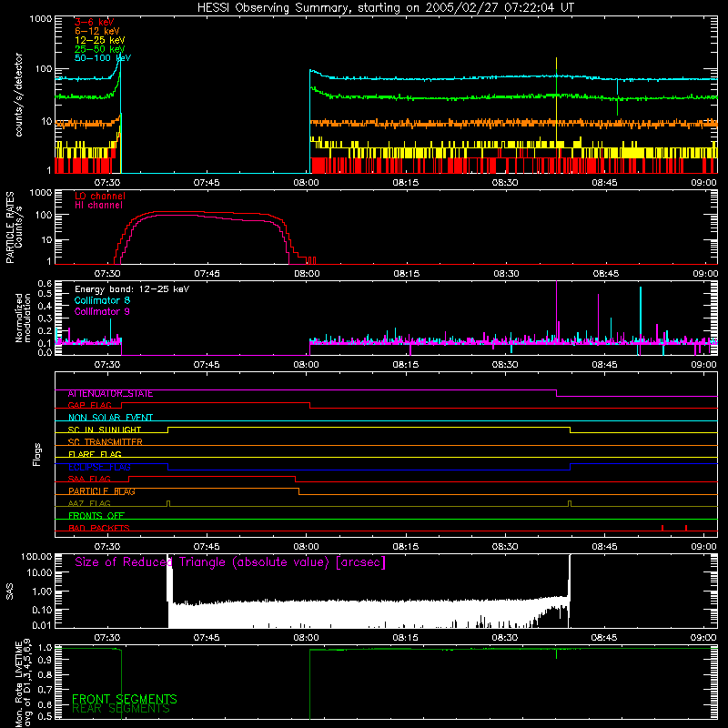Select the REAR SEGMENTS legend label
Screen dimensions: 728x728
click(121, 709)
